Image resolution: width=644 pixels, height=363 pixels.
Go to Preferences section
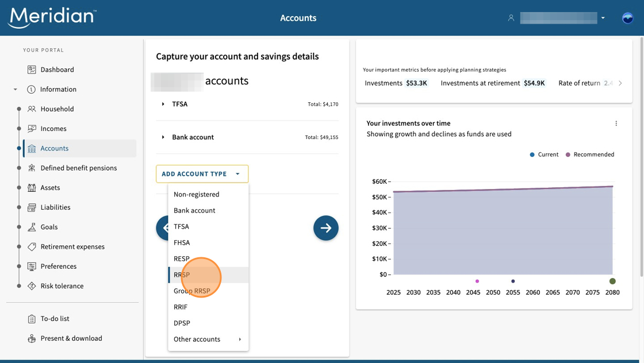pyautogui.click(x=58, y=267)
